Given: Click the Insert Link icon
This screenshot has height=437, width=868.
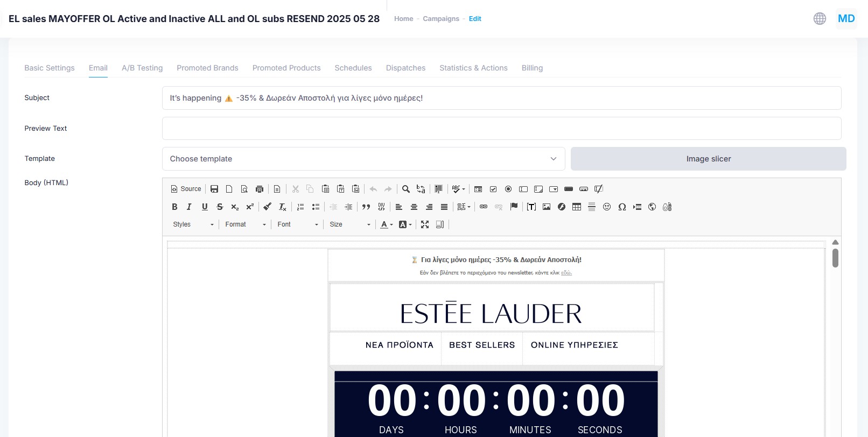Looking at the screenshot, I should click(x=484, y=207).
